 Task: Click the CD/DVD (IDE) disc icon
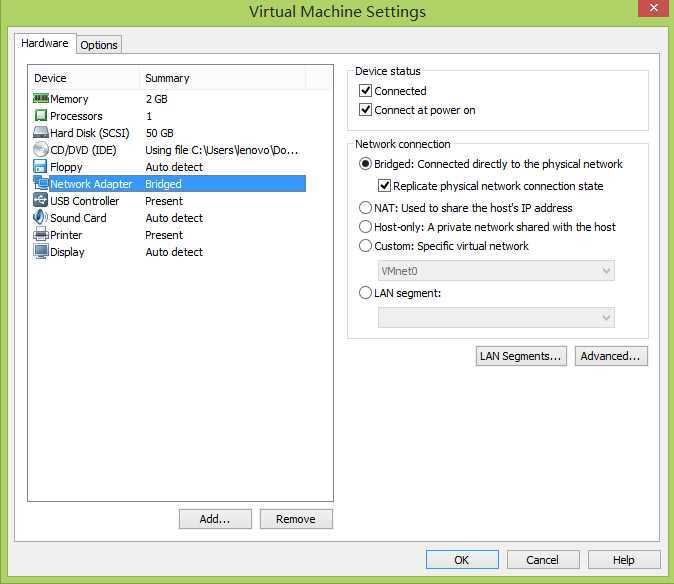point(41,150)
